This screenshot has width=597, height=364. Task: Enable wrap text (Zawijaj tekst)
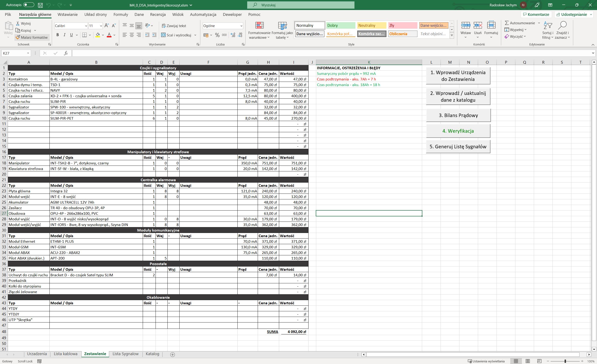[x=174, y=26]
